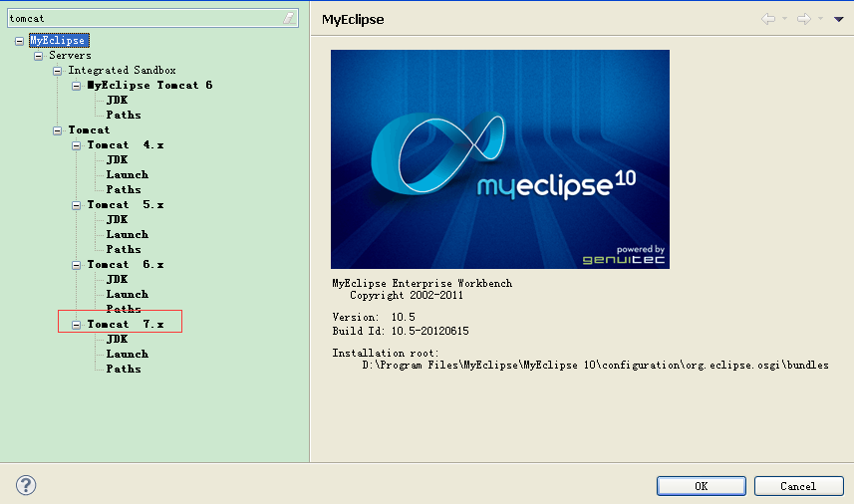Open Paths under Tomcat 6.x

click(124, 309)
